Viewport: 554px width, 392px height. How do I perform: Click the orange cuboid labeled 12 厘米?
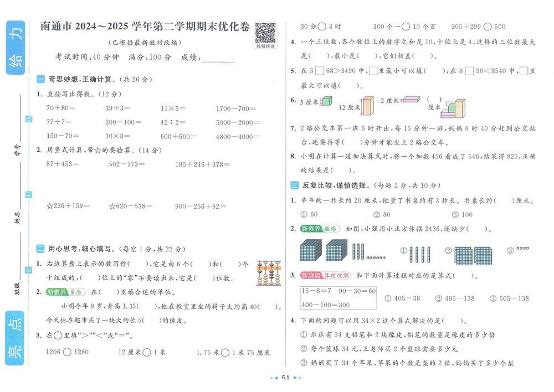point(368,106)
